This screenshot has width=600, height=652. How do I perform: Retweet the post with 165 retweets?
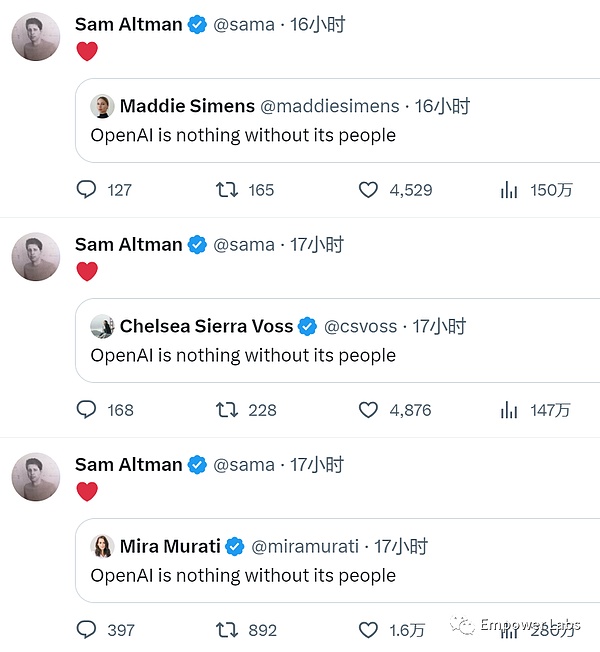pos(227,190)
